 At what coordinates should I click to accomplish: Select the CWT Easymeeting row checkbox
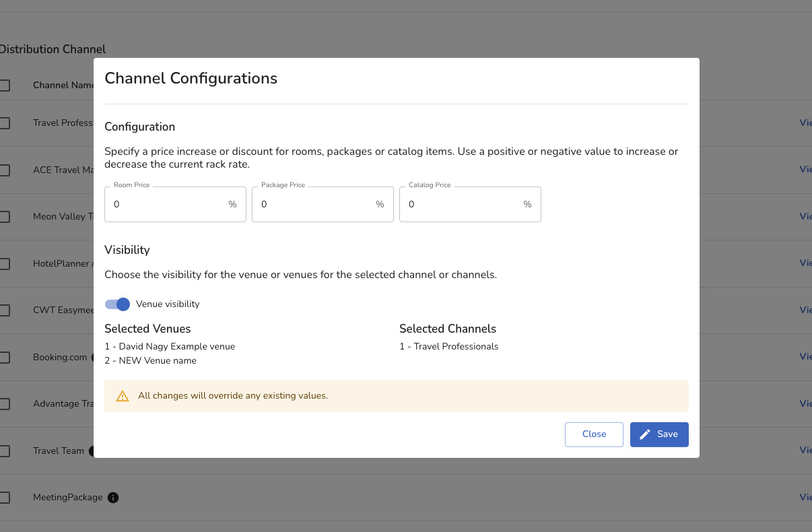4,310
